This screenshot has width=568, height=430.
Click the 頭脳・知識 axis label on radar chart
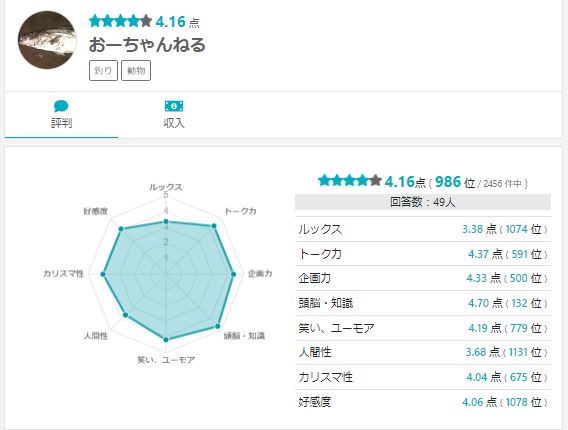point(244,336)
